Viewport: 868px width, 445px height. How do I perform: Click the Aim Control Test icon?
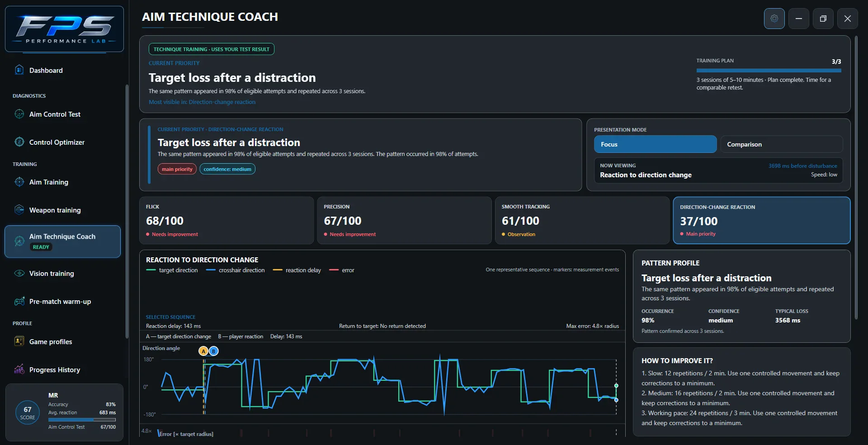19,114
